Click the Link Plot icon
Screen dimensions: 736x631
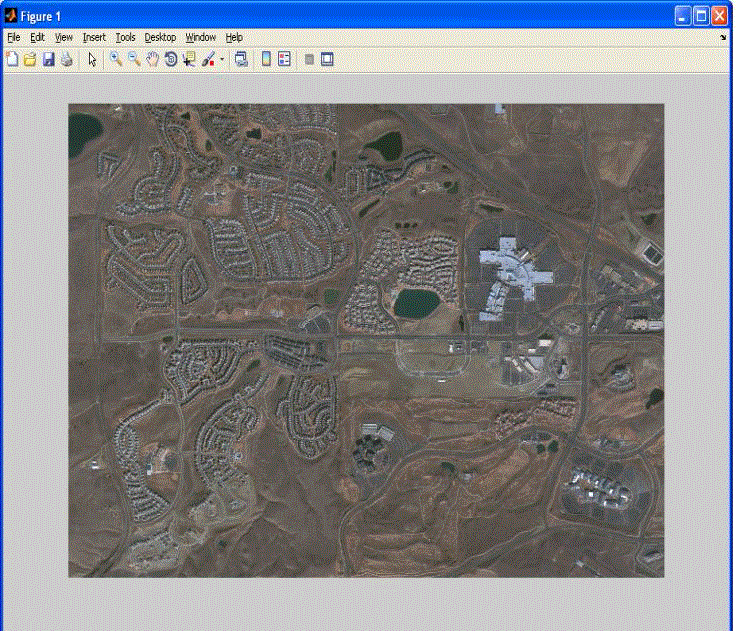(x=241, y=59)
